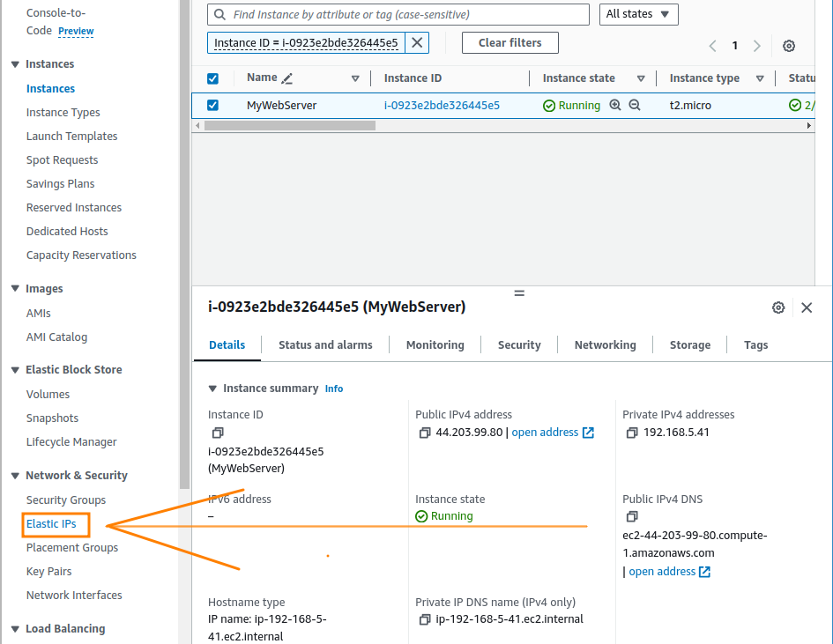The width and height of the screenshot is (833, 644).
Task: Navigate to Elastic IPs in the sidebar
Action: 55,523
